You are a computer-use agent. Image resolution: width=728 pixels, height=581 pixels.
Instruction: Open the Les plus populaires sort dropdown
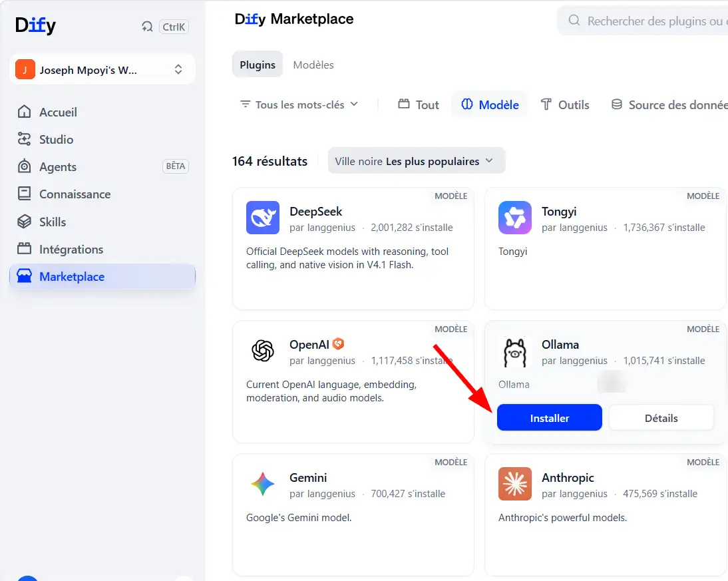point(417,160)
